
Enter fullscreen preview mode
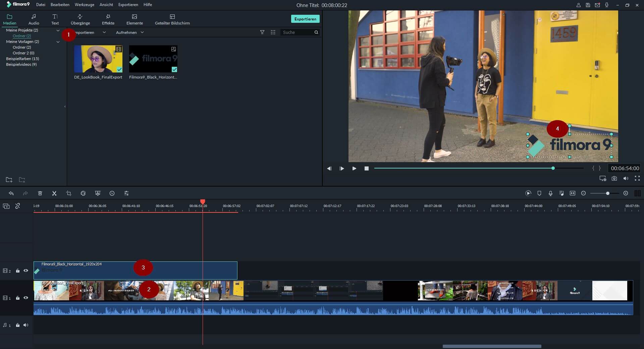click(x=637, y=179)
